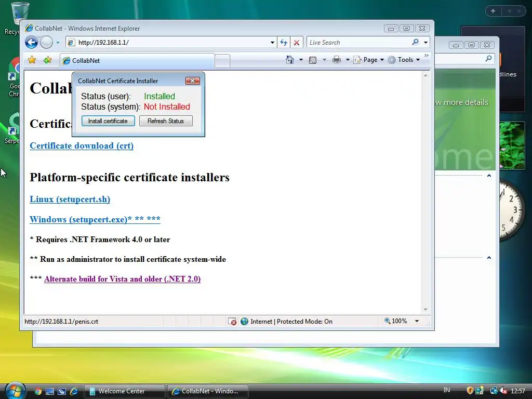The height and width of the screenshot is (399, 532).
Task: Expand the Feeds dropdown arrow
Action: tap(324, 60)
